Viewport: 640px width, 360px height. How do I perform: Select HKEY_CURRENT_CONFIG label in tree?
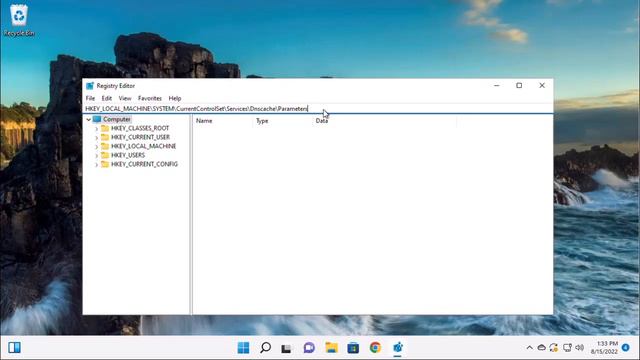pos(144,164)
